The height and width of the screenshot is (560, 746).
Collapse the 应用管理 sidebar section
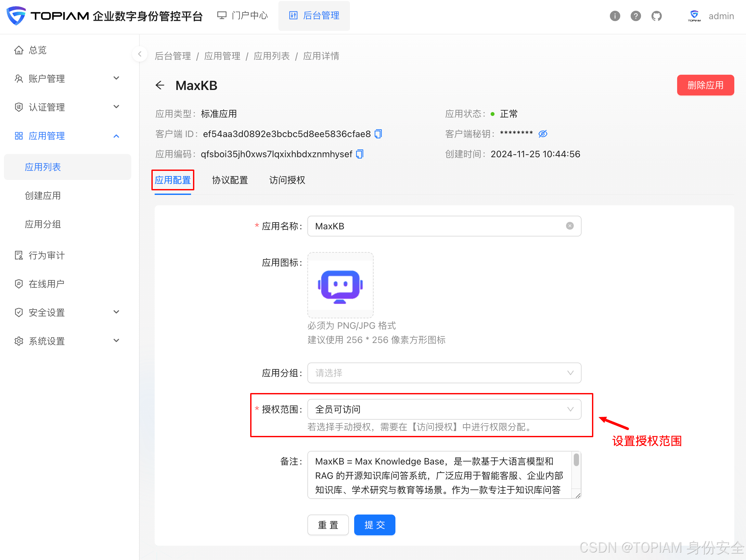coord(116,136)
